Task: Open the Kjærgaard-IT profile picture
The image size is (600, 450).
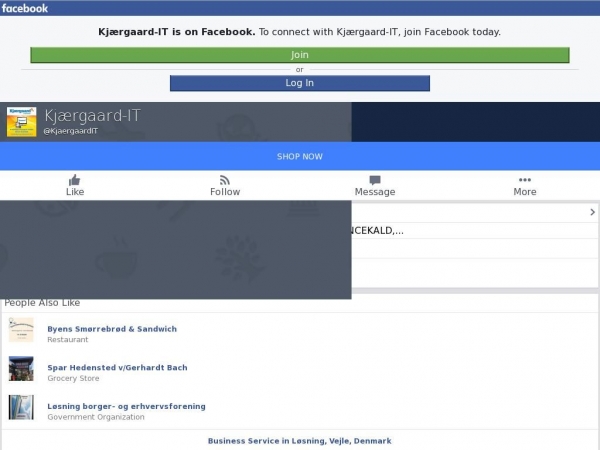Action: pyautogui.click(x=21, y=122)
